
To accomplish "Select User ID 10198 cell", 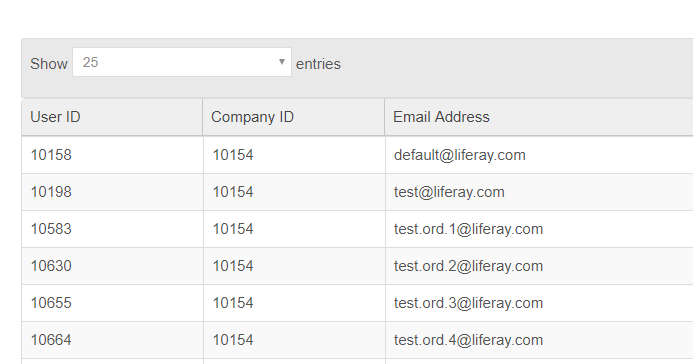I will [x=112, y=192].
